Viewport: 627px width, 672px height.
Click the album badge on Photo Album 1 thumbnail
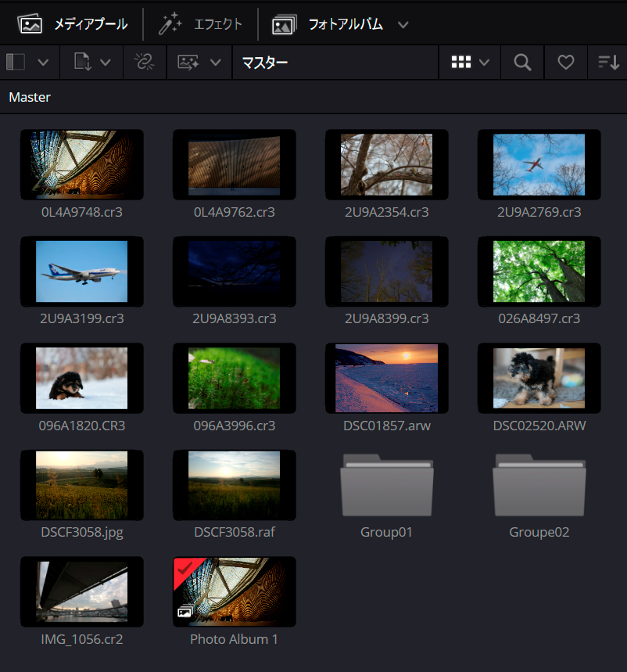(186, 612)
